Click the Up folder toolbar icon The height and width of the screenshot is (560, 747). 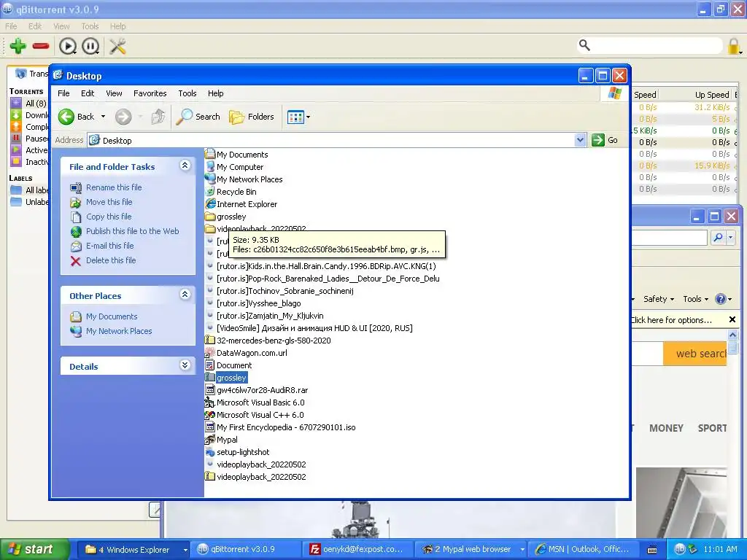pos(158,117)
